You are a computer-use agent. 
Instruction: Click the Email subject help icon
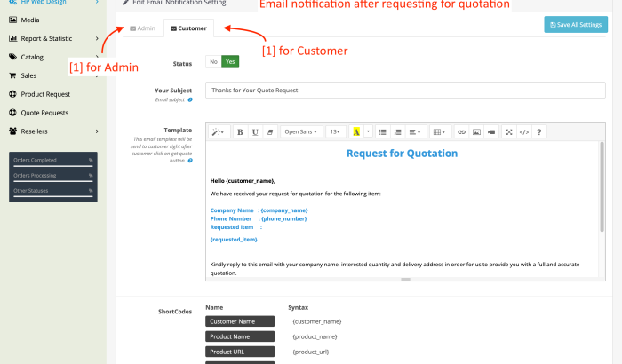[190, 100]
